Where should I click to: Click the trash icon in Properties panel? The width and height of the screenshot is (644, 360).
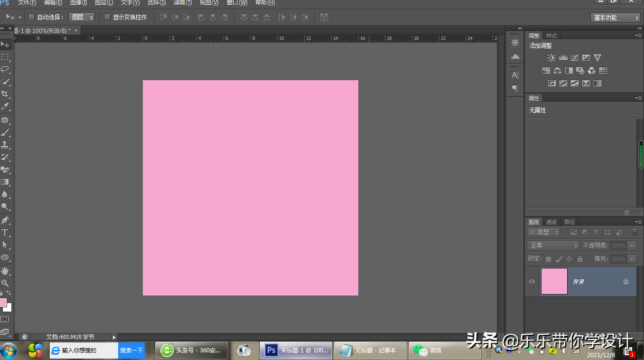click(x=626, y=212)
